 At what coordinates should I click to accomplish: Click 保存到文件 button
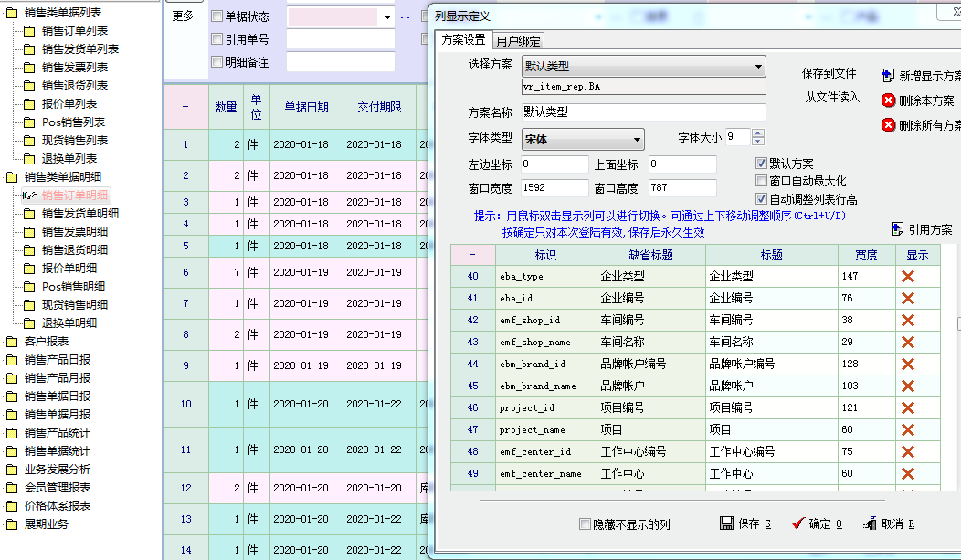(829, 73)
